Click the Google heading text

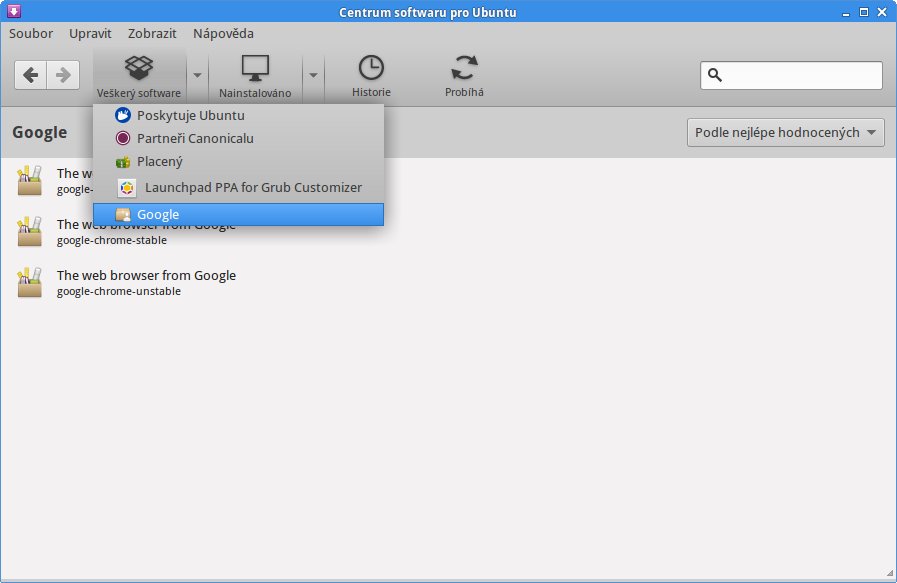click(x=39, y=133)
